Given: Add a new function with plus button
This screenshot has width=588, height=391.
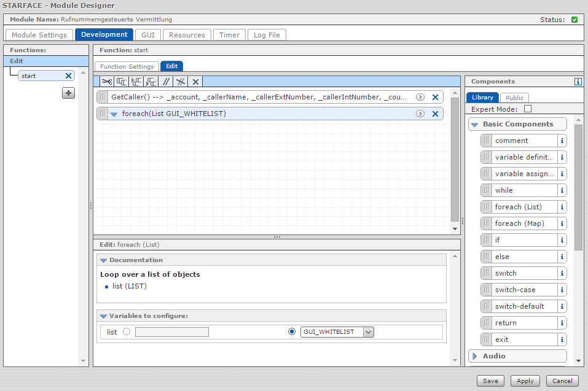Looking at the screenshot, I should point(68,93).
